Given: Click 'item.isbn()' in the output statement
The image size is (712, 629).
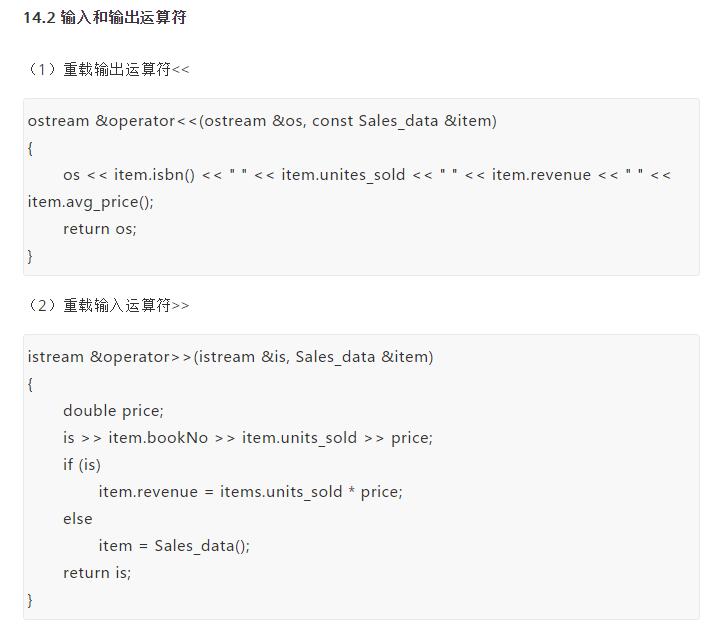Looking at the screenshot, I should point(154,175).
